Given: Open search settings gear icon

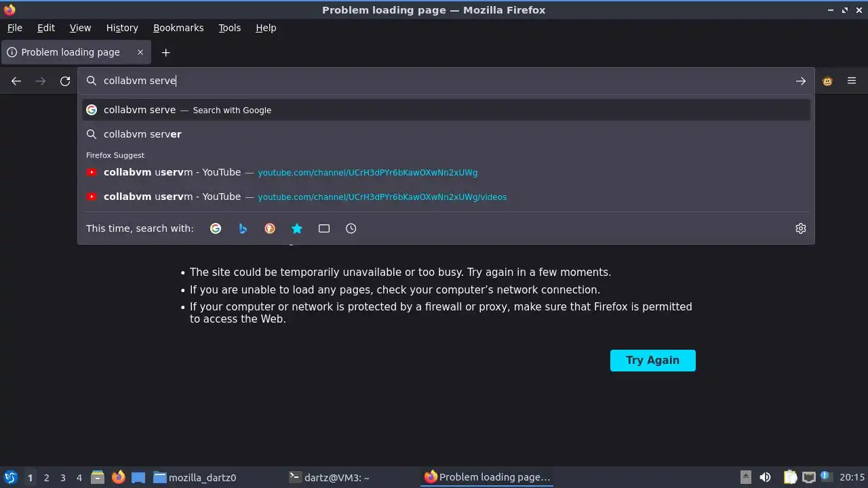Looking at the screenshot, I should pyautogui.click(x=801, y=228).
